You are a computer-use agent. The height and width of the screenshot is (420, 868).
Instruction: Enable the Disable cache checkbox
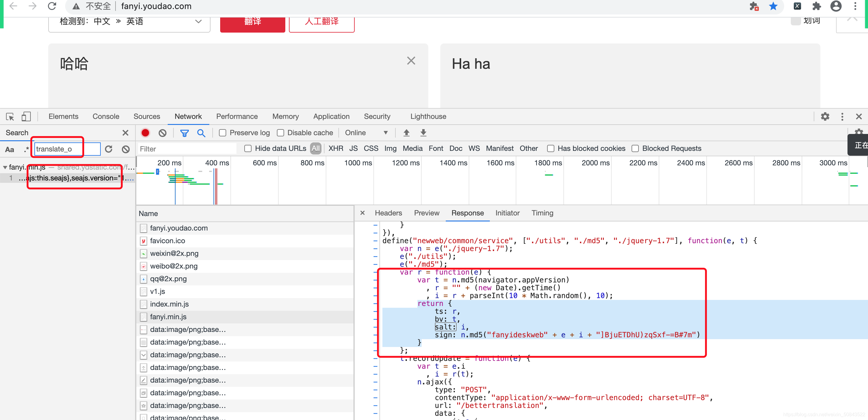pyautogui.click(x=280, y=133)
